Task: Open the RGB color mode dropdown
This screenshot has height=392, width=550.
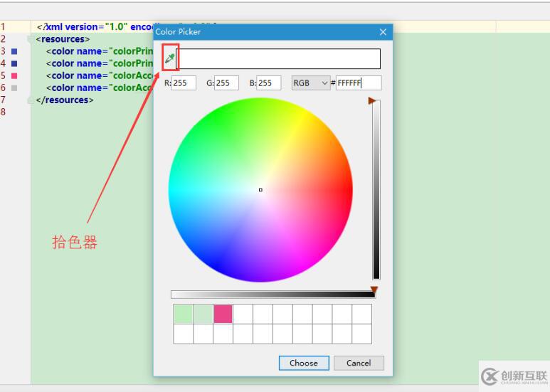Action: click(x=311, y=83)
